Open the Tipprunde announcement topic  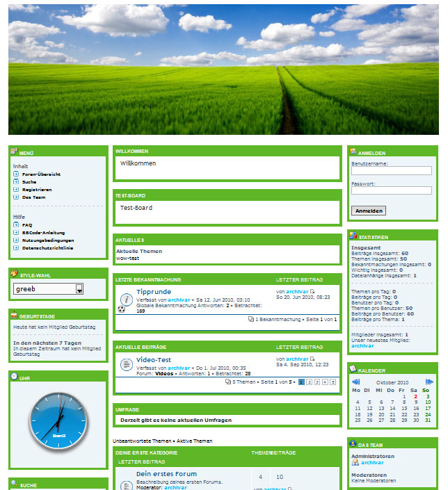tap(154, 292)
